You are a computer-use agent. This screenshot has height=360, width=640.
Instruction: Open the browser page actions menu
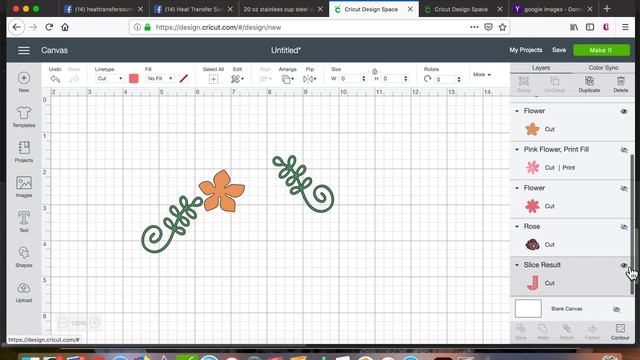click(x=474, y=27)
